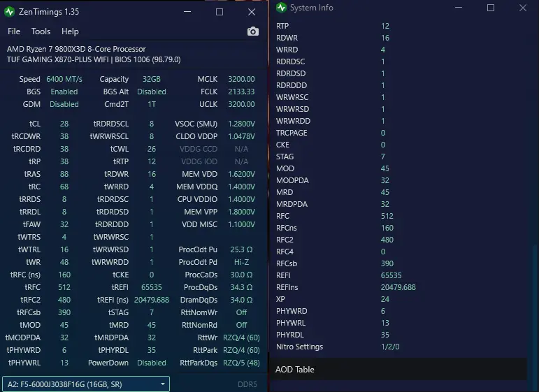Click the Nitro Settings 1/2/0 value
Image resolution: width=539 pixels, height=392 pixels.
pyautogui.click(x=390, y=347)
